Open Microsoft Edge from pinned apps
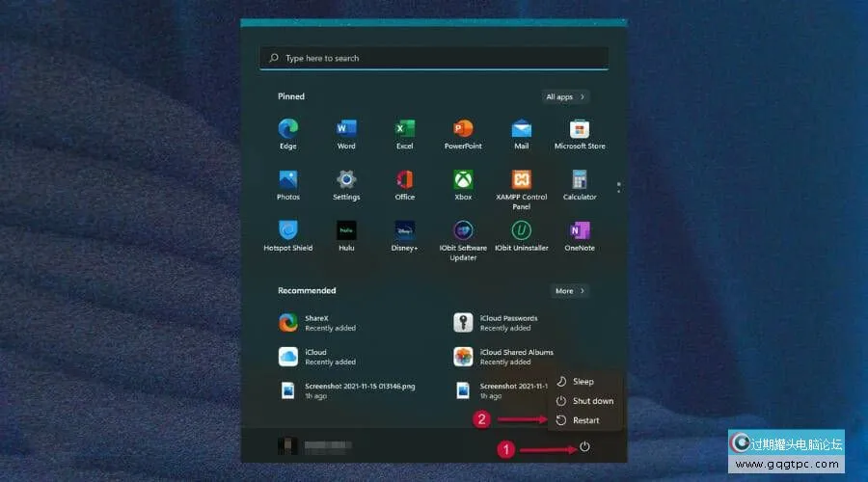The width and height of the screenshot is (868, 482). (287, 129)
